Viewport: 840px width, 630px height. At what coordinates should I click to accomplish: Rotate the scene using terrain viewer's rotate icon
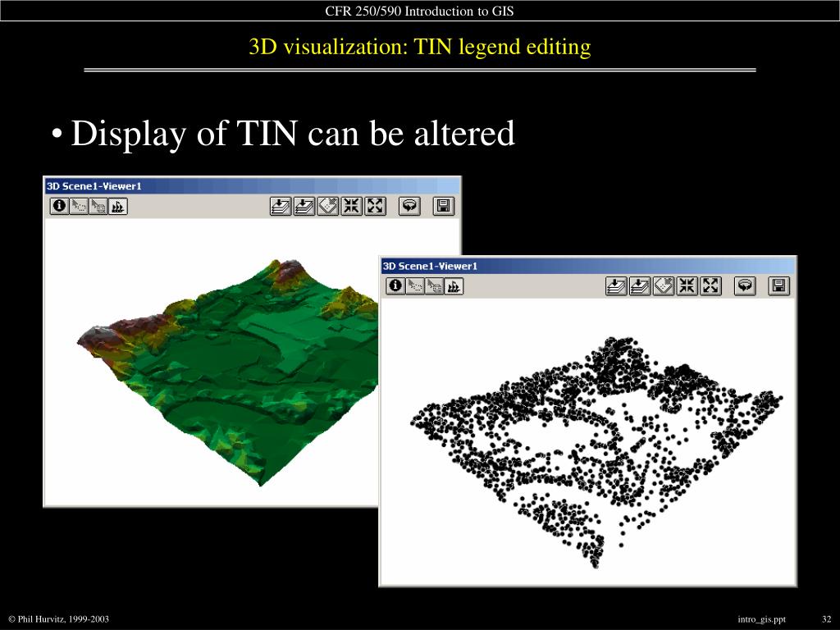click(x=410, y=206)
